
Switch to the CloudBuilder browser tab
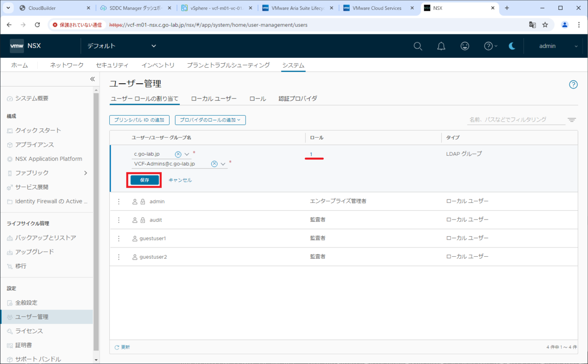53,8
